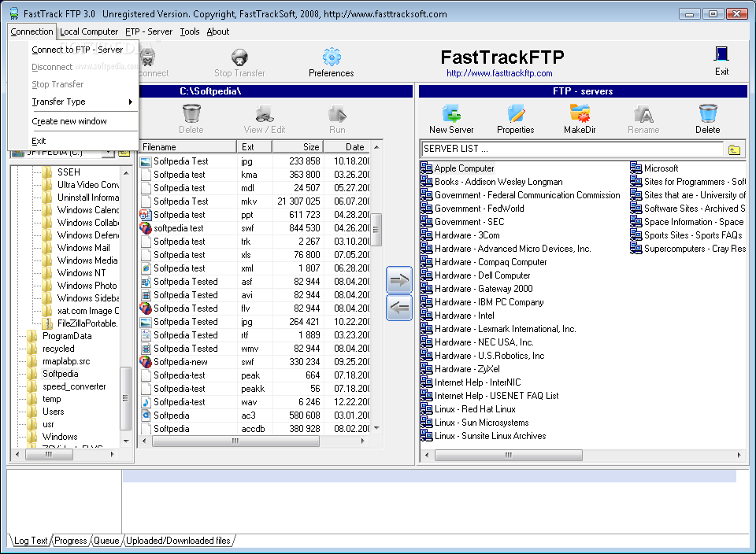The image size is (756, 554).
Task: Click the server list horizontal scrollbar thumb
Action: tap(509, 456)
